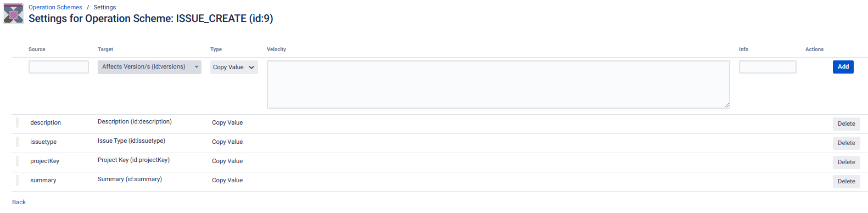Click the Project Key (id:projectKey) target cell

point(133,160)
